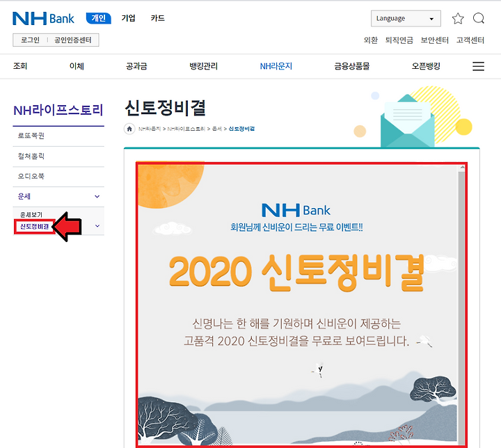Select the 기업 tab

pyautogui.click(x=128, y=18)
